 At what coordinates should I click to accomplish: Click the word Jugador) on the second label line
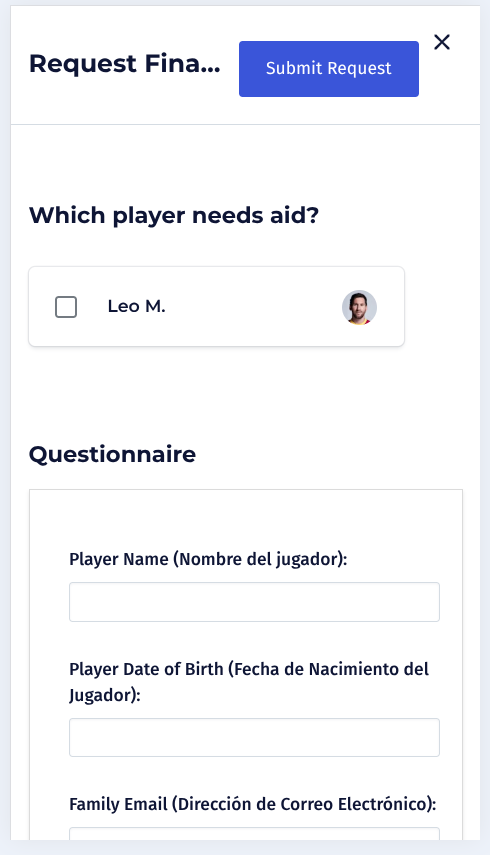[104, 695]
